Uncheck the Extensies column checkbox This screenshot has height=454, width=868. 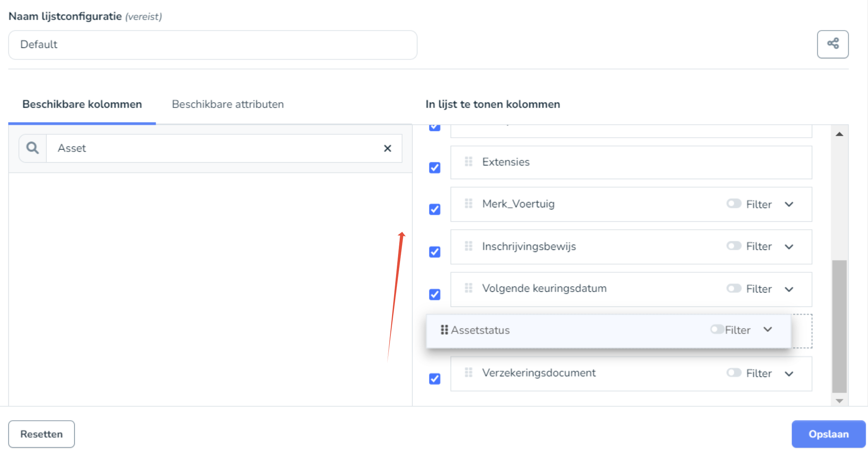[435, 168]
